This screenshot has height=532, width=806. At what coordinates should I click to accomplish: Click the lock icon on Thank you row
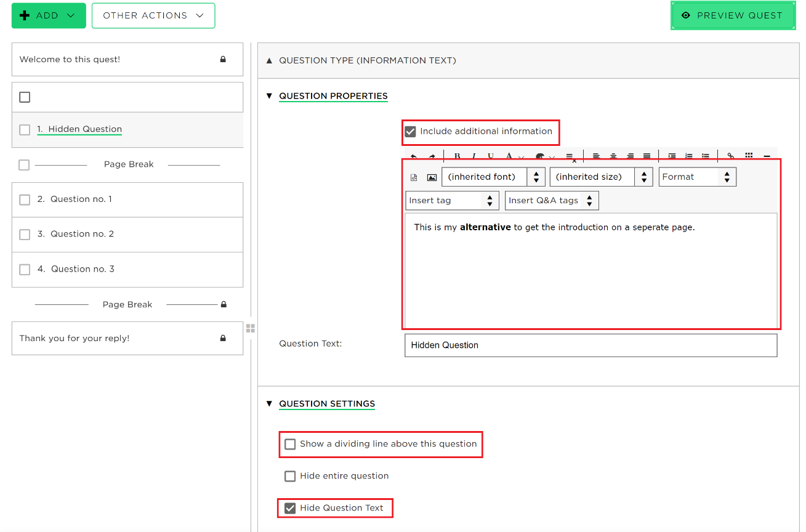tap(223, 338)
